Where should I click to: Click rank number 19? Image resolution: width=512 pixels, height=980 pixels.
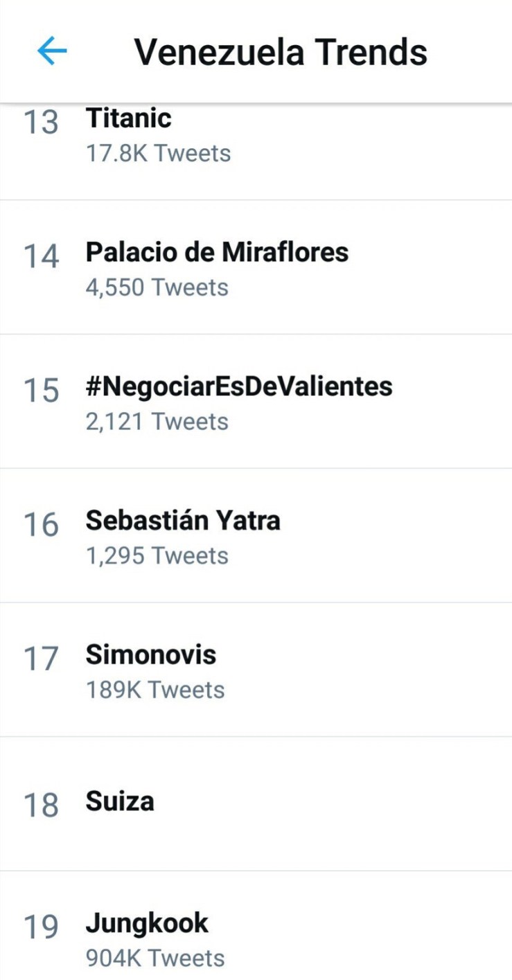(42, 927)
